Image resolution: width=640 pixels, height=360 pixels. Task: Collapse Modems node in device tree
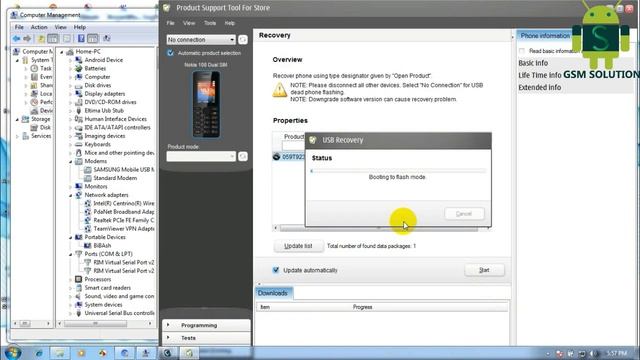point(71,162)
